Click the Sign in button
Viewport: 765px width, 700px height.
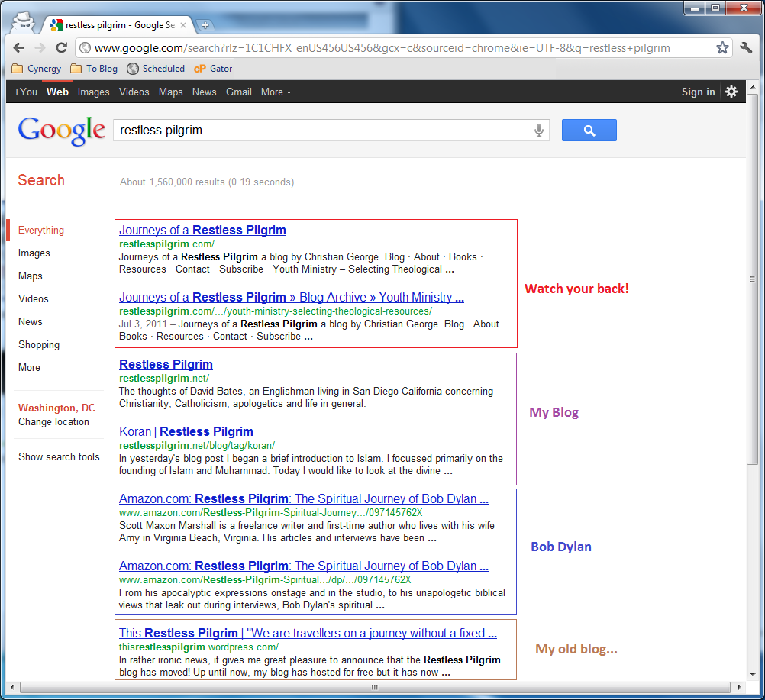[x=698, y=92]
